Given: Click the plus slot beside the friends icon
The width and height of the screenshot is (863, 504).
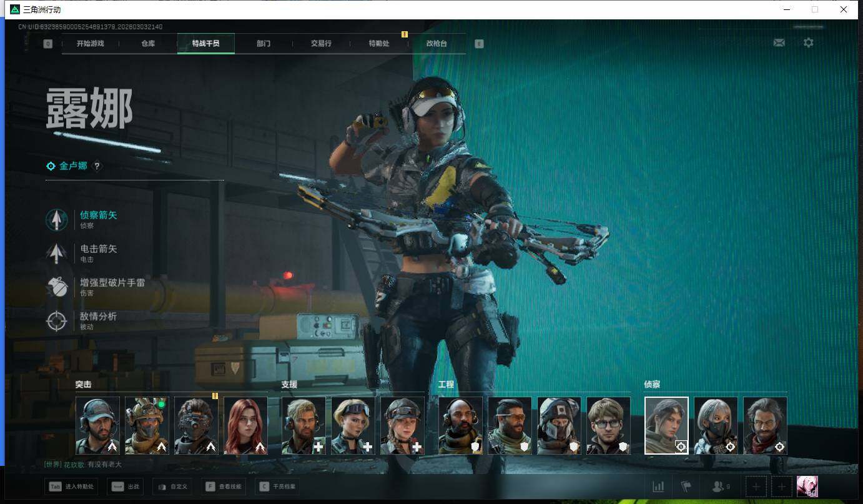Looking at the screenshot, I should tap(756, 487).
